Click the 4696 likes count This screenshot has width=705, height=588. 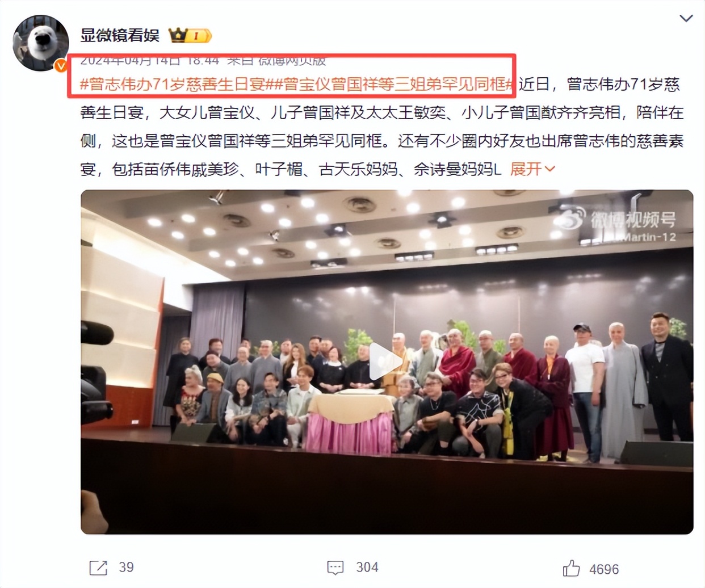click(604, 569)
